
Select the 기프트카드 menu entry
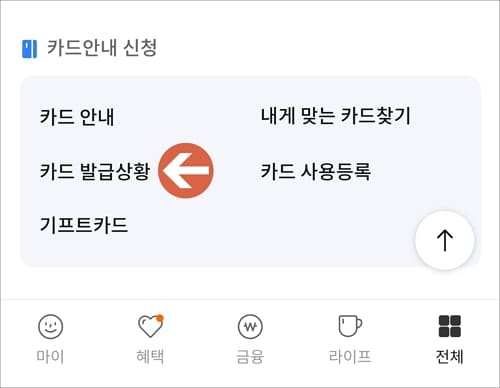click(x=84, y=225)
